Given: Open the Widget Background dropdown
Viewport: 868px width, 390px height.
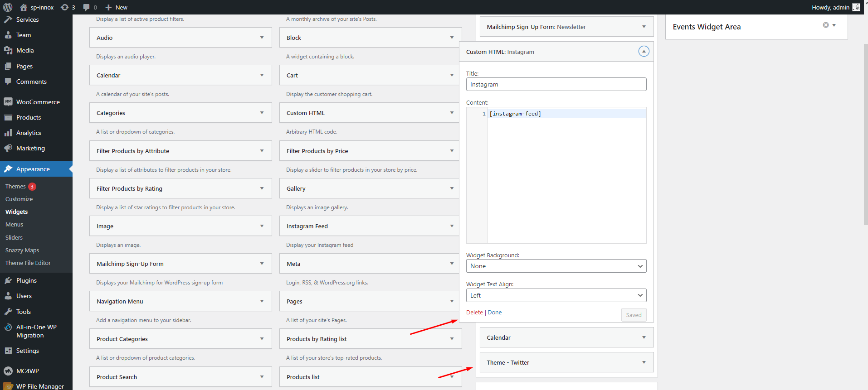Looking at the screenshot, I should pyautogui.click(x=556, y=266).
